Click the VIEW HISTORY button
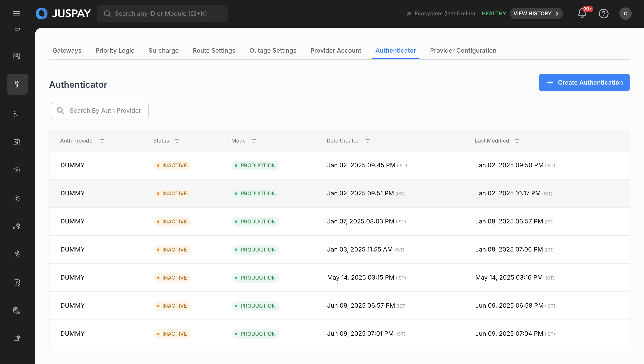Viewport: 644px width, 364px height. pyautogui.click(x=536, y=14)
